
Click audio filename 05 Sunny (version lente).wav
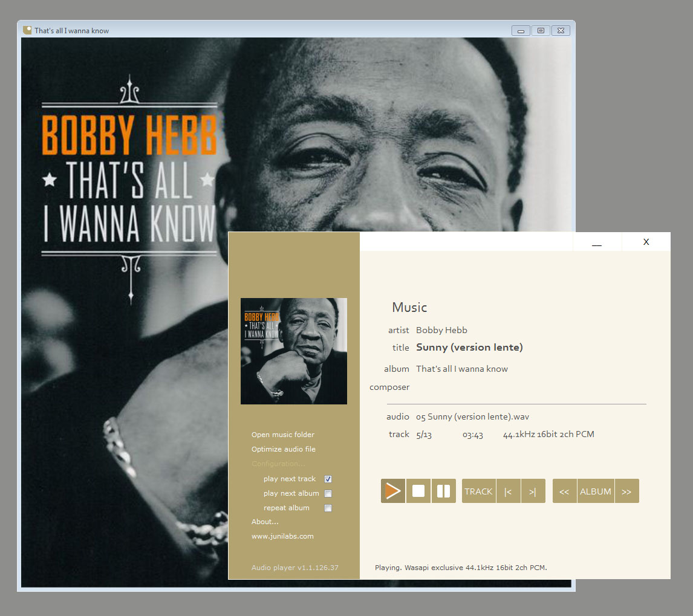tap(472, 417)
